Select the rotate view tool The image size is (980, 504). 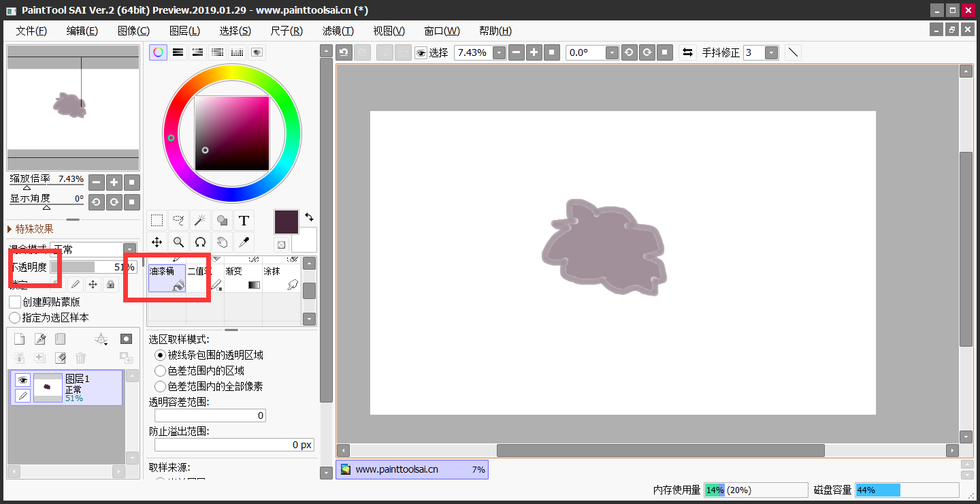(x=200, y=242)
